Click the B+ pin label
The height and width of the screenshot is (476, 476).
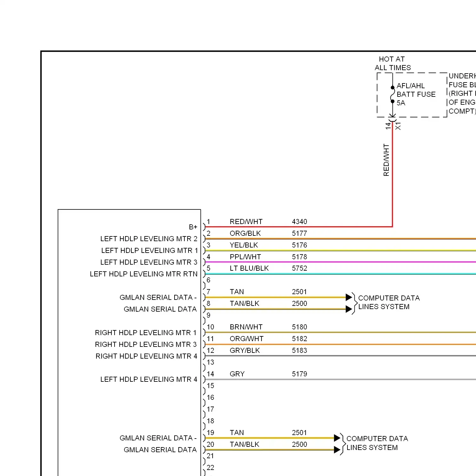(193, 227)
